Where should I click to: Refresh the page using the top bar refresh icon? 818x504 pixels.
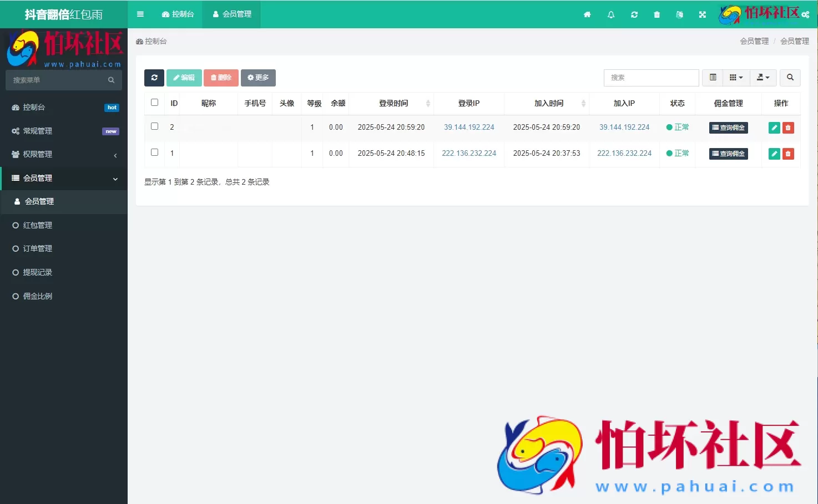634,14
